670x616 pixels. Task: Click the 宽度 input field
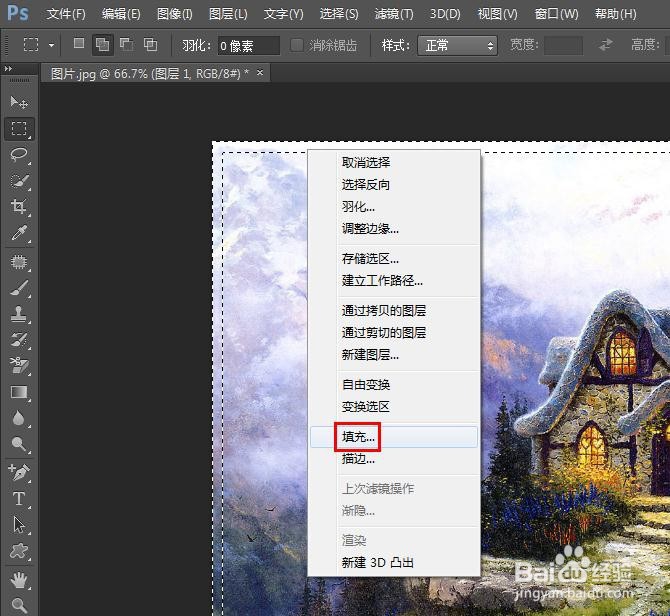coord(563,45)
